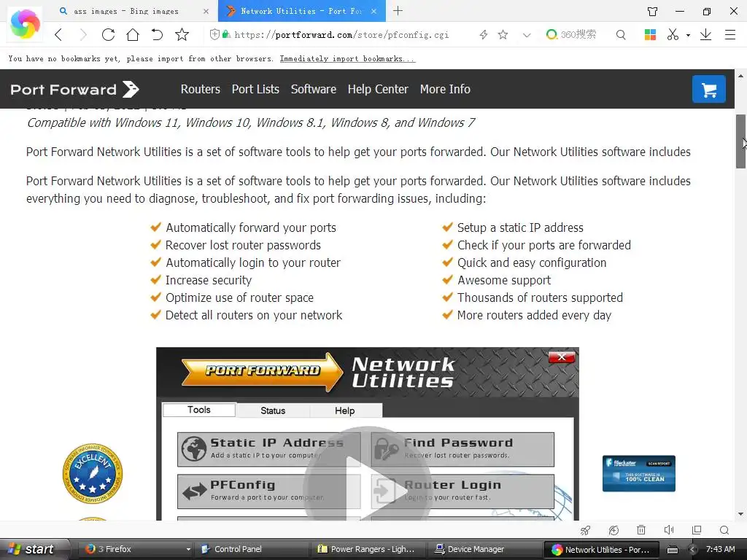
Task: Open a new browser tab
Action: (x=398, y=11)
